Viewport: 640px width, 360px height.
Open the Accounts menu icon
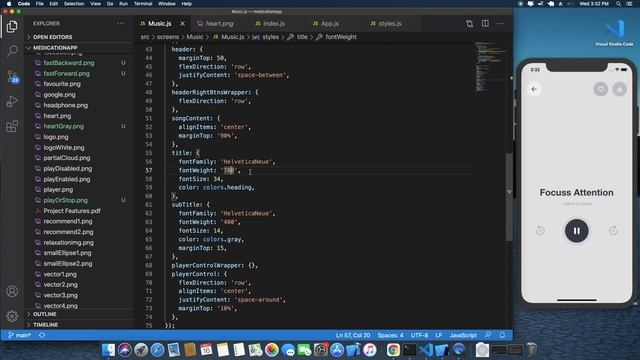click(x=12, y=291)
